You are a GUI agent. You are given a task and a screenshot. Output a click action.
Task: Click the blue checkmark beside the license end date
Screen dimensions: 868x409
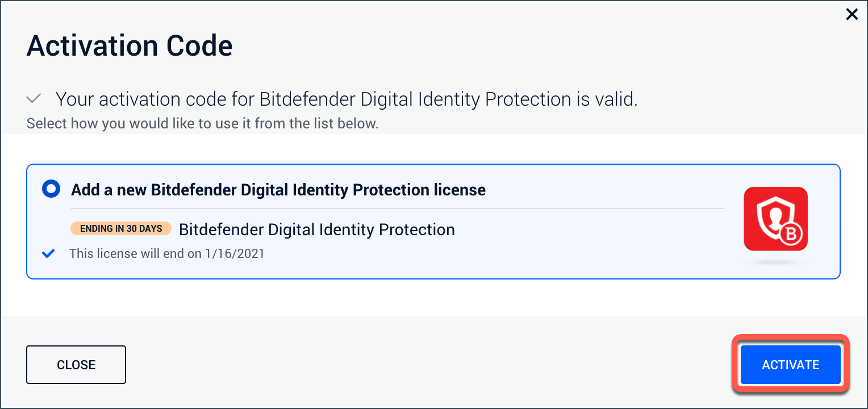[49, 253]
